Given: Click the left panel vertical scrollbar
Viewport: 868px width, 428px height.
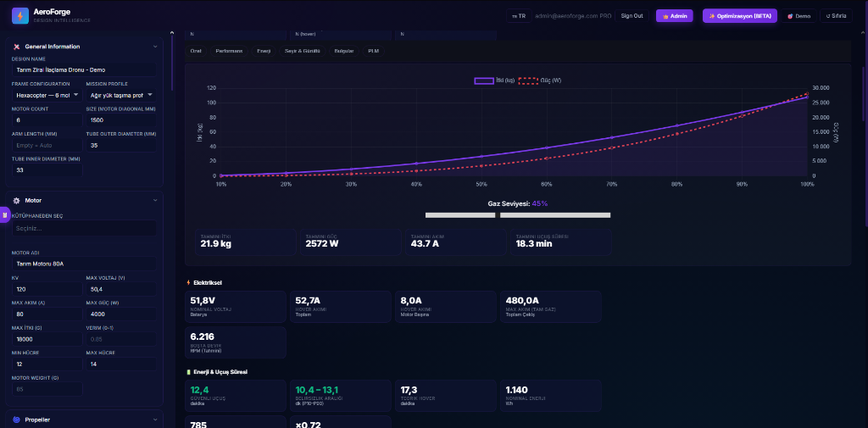Looking at the screenshot, I should [x=171, y=63].
